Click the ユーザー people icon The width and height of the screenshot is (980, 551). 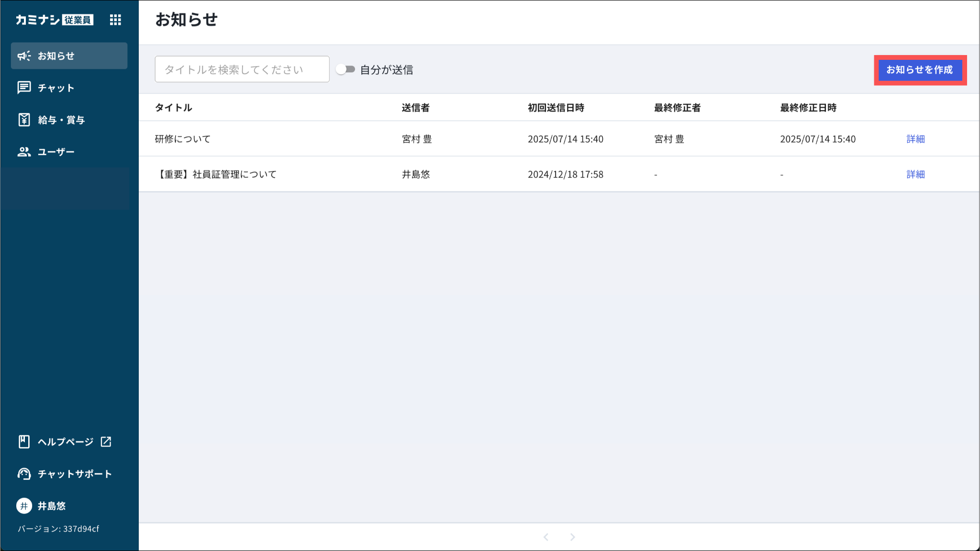[24, 152]
